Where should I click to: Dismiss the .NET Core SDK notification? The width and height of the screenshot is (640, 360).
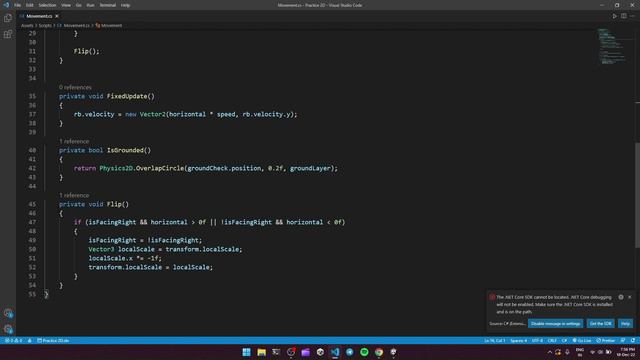tap(630, 297)
